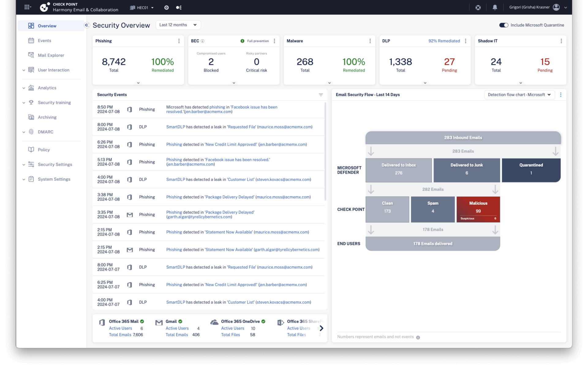Expand the Malware summary chevron

[329, 82]
